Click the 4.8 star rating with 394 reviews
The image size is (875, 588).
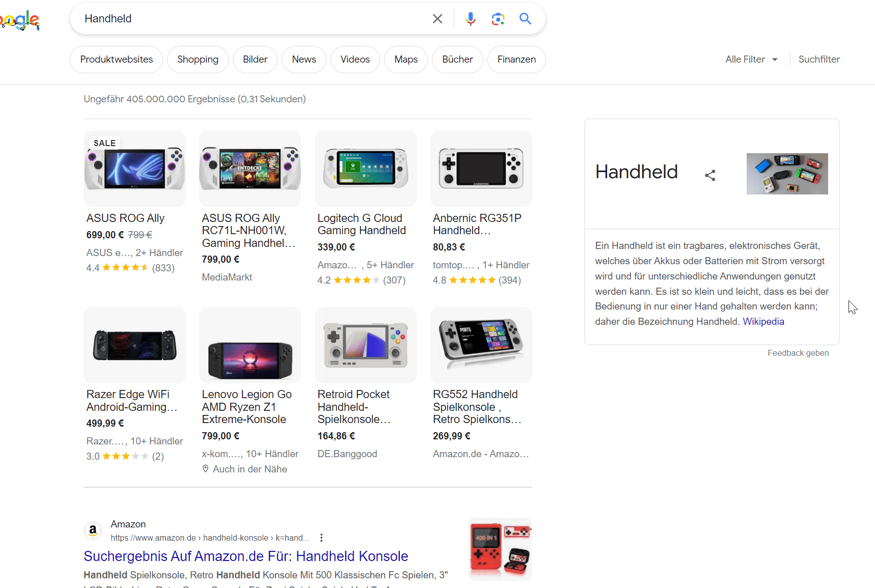click(477, 280)
